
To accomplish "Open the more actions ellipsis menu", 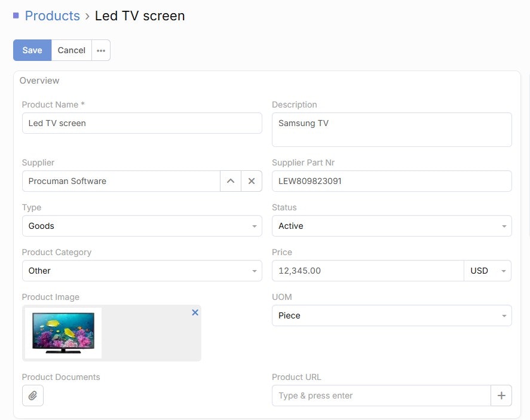I will point(100,50).
